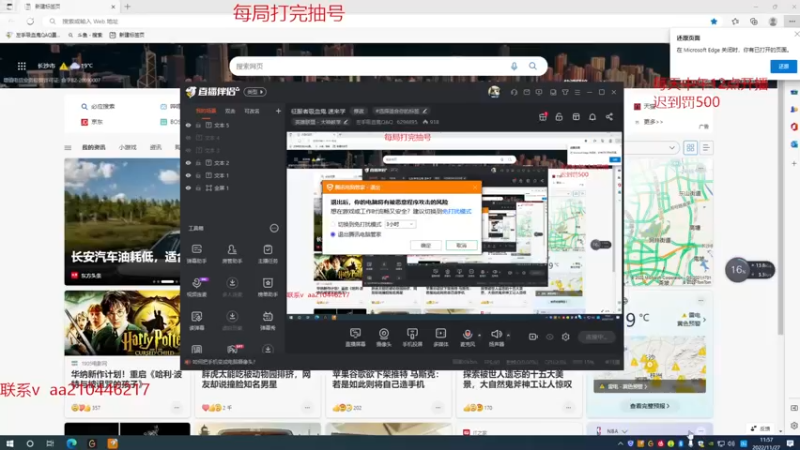
Task: Add a new scene with the plus button
Action: pos(278,111)
